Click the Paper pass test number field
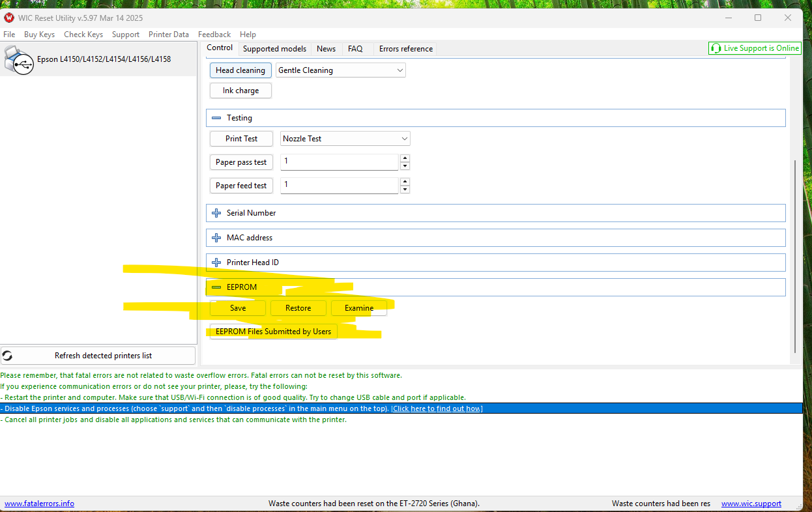812x512 pixels. click(340, 162)
